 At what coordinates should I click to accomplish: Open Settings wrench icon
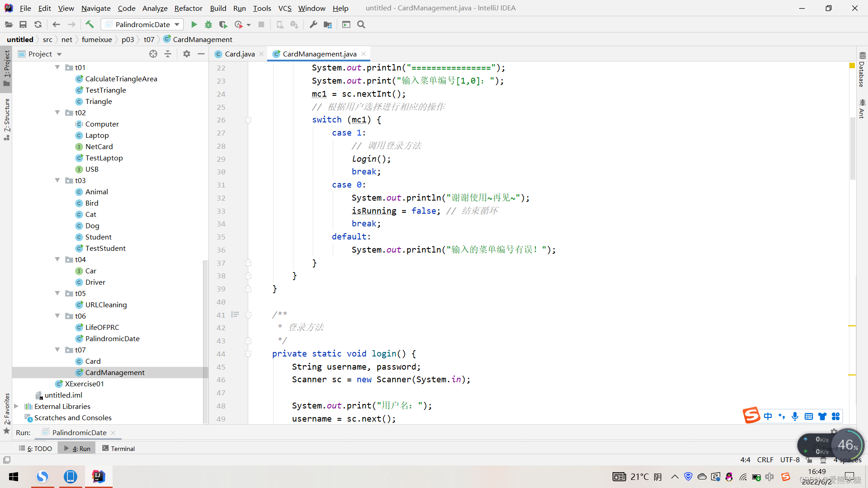(x=313, y=24)
